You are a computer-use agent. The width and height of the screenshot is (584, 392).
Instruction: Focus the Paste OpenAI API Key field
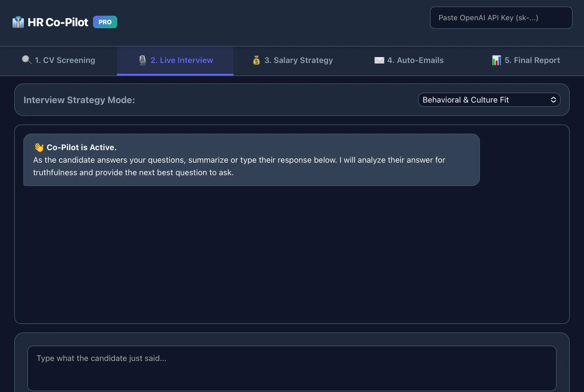(x=501, y=18)
